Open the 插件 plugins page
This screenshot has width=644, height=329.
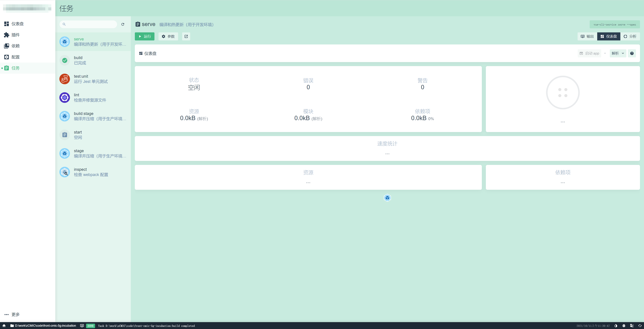pos(28,35)
